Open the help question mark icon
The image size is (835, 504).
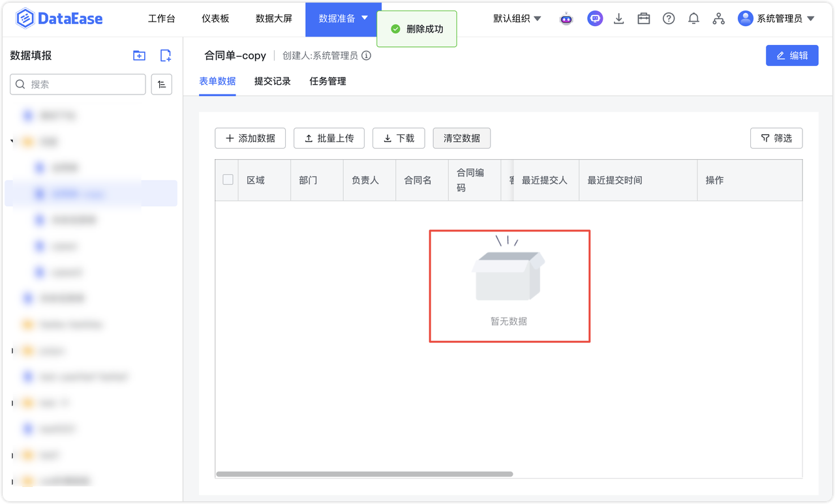coord(669,19)
